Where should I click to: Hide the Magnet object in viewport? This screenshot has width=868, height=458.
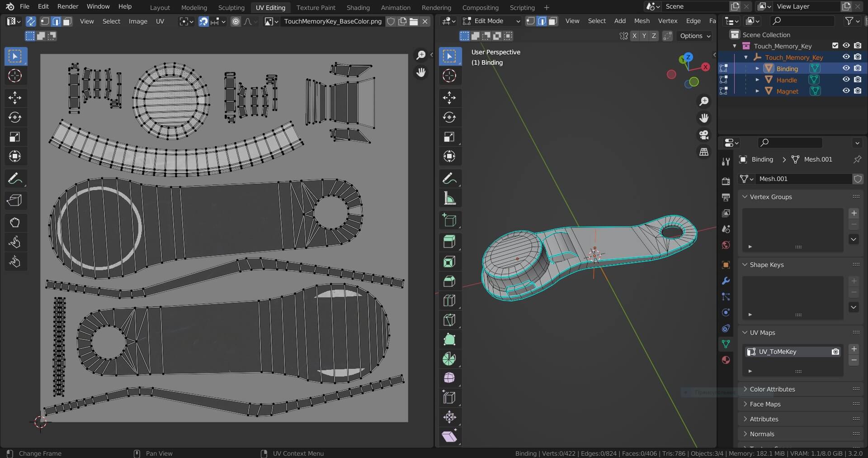coord(846,91)
